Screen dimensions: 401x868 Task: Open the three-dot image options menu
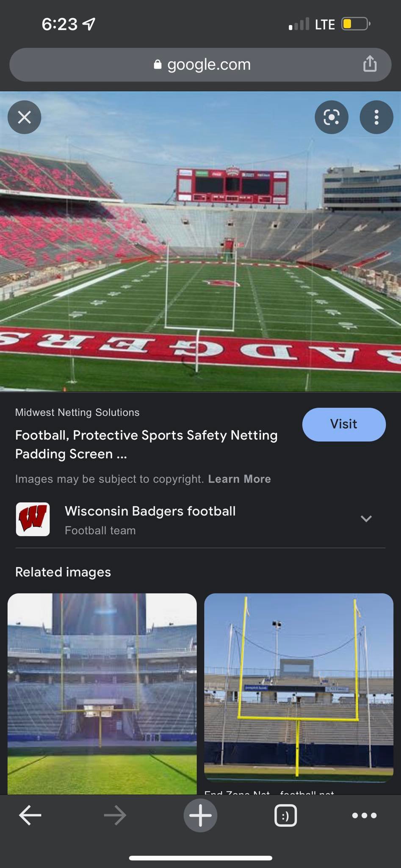tap(376, 117)
